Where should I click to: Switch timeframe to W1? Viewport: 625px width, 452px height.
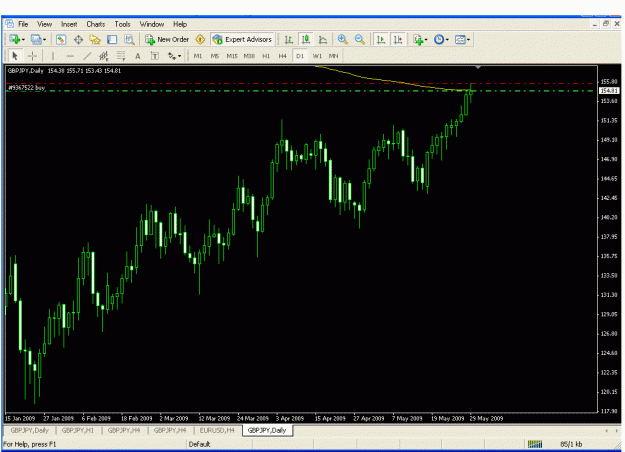coord(317,56)
